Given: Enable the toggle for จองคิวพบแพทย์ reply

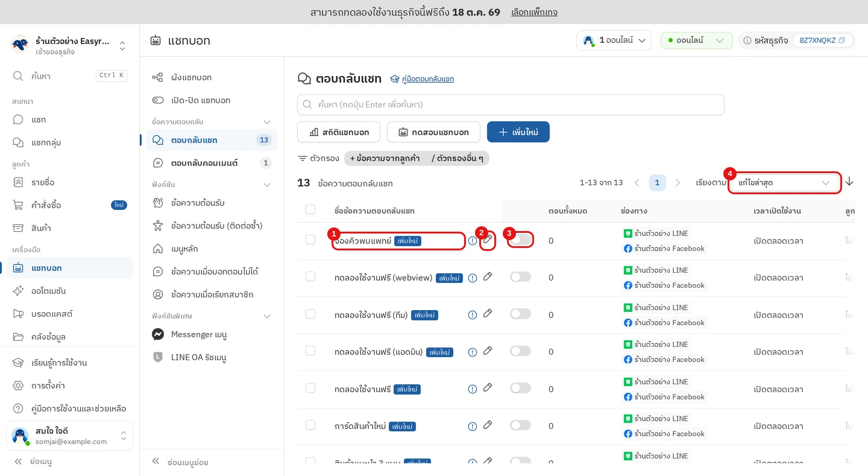Looking at the screenshot, I should 520,240.
